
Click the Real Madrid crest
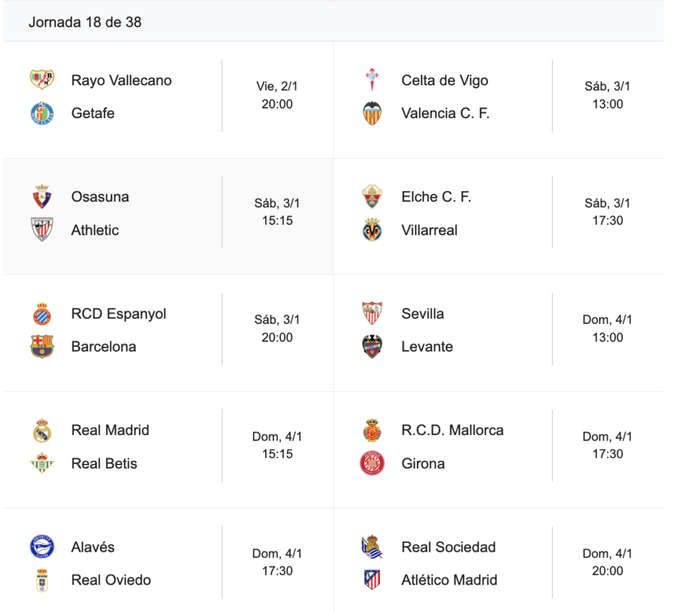click(42, 430)
